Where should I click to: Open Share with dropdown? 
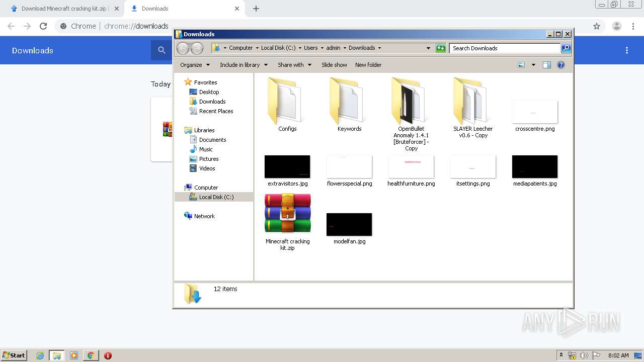(x=294, y=65)
